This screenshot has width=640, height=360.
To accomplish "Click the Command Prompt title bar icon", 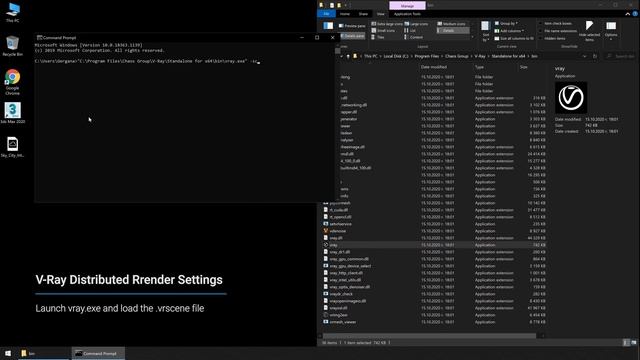I will click(39, 38).
